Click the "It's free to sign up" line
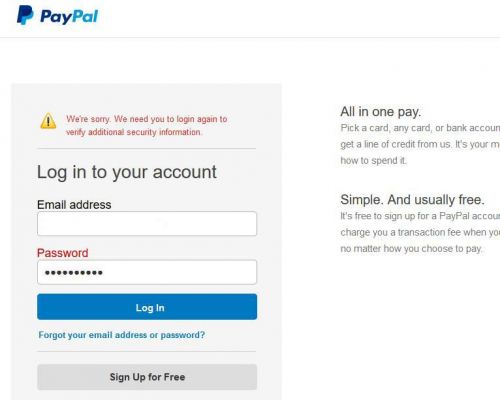Screen dimensions: 500x400 point(420,216)
